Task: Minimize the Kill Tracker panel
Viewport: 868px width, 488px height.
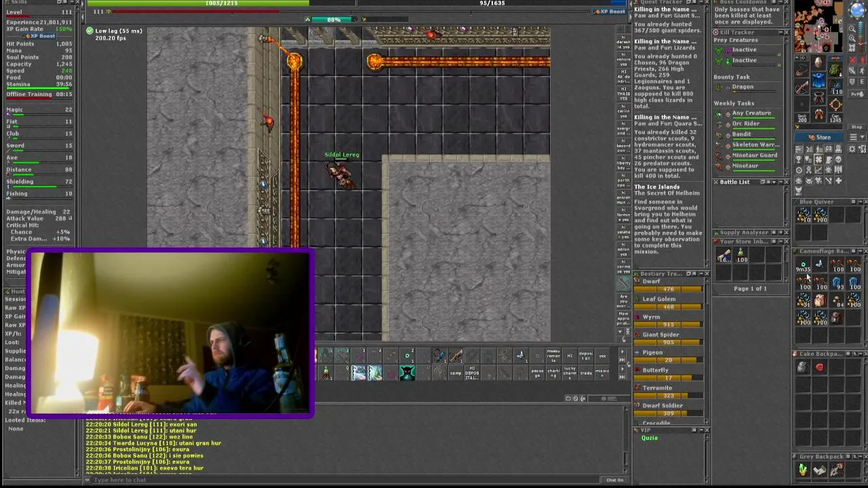Action: click(x=781, y=33)
